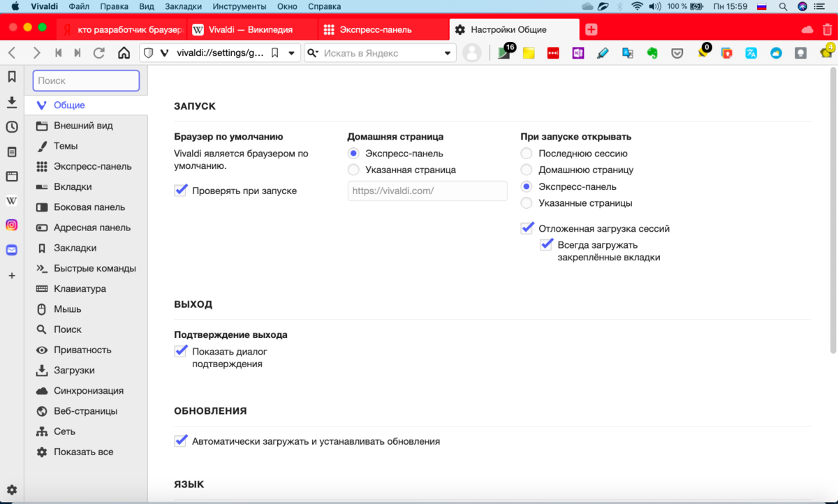The width and height of the screenshot is (838, 504).
Task: Reload the current page
Action: pyautogui.click(x=99, y=53)
